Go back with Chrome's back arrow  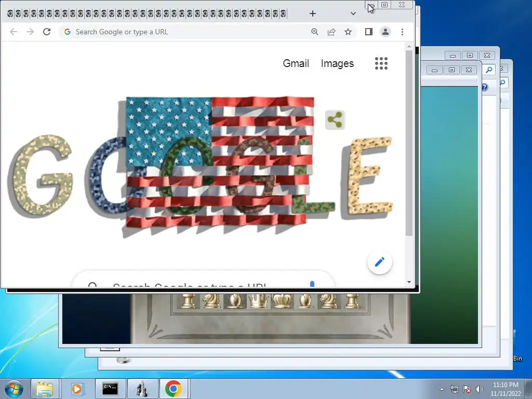coord(14,32)
